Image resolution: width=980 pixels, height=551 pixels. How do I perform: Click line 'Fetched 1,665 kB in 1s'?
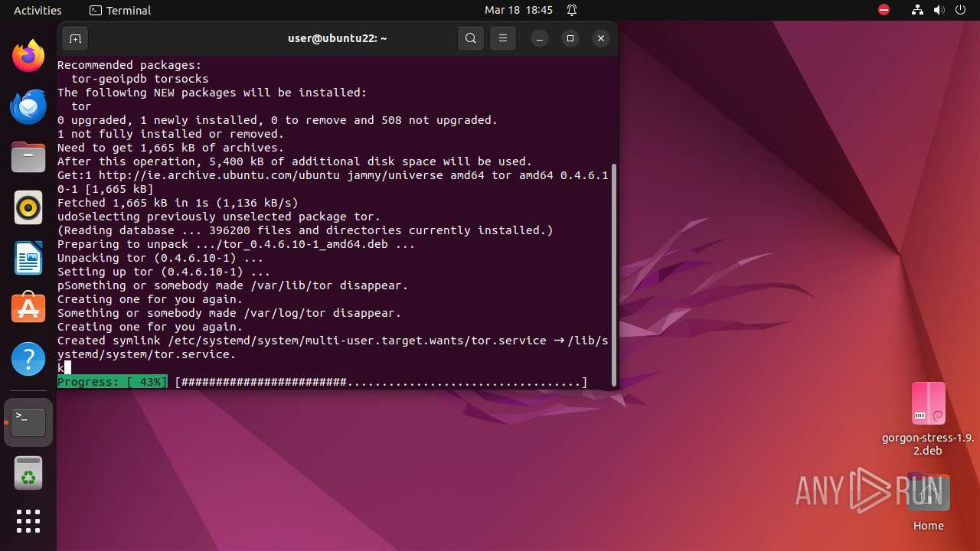click(178, 203)
